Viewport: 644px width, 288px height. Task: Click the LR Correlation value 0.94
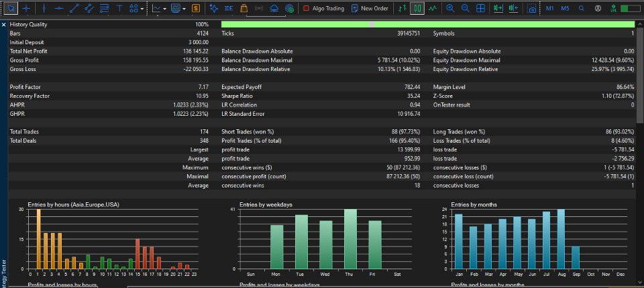416,105
